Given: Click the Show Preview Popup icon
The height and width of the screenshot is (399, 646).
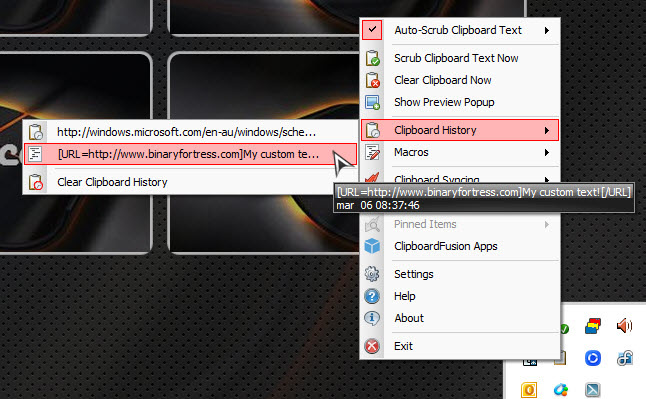Looking at the screenshot, I should coord(372,102).
